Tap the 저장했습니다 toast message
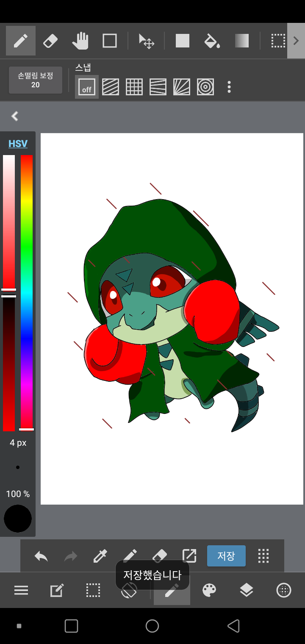This screenshot has width=305, height=644. coord(152,575)
